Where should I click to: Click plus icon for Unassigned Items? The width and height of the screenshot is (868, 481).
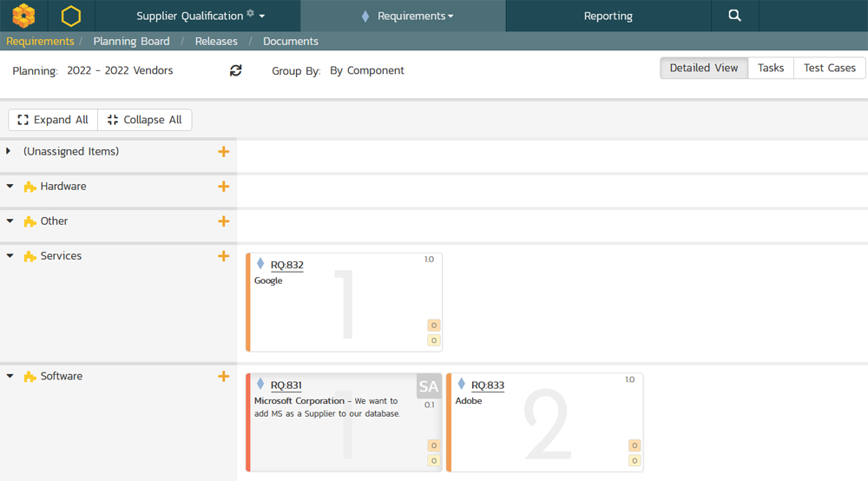(x=223, y=152)
